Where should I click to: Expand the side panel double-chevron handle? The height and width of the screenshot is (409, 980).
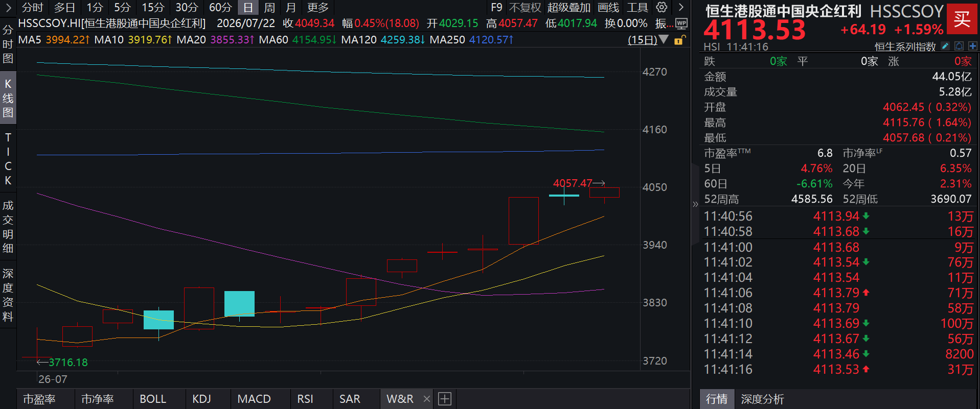[x=695, y=204]
